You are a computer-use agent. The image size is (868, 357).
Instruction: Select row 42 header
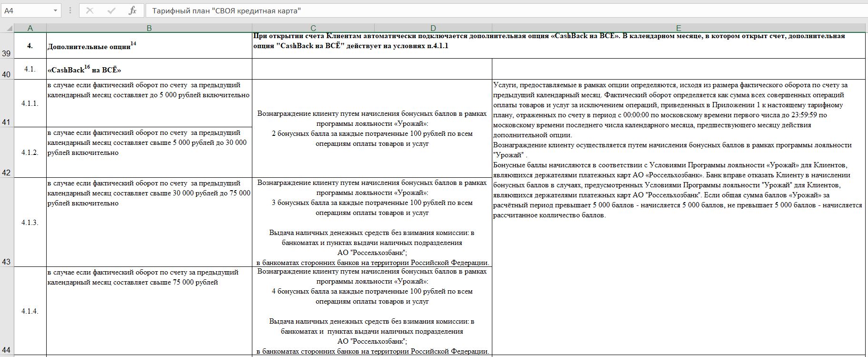click(7, 153)
